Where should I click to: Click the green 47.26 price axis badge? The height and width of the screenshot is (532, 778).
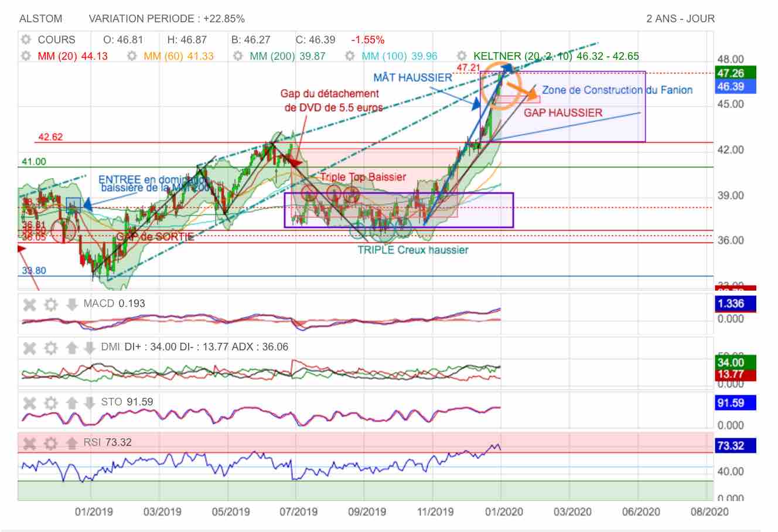[x=736, y=73]
